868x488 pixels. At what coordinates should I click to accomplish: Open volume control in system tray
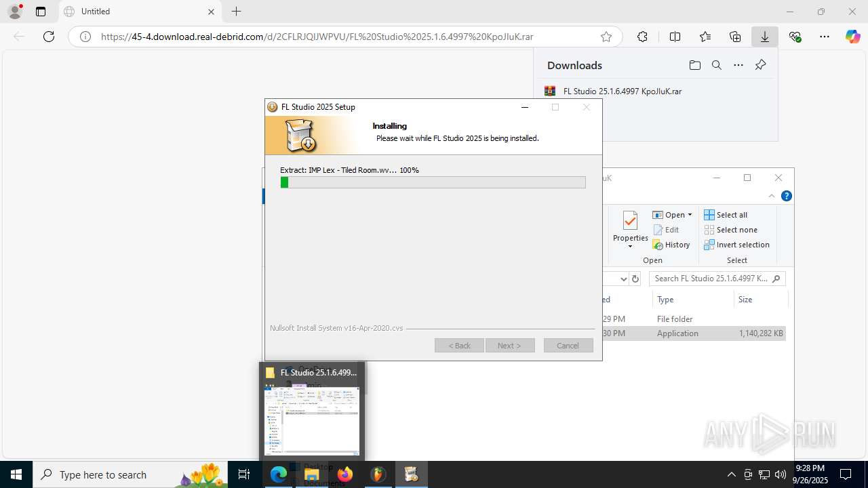[781, 474]
